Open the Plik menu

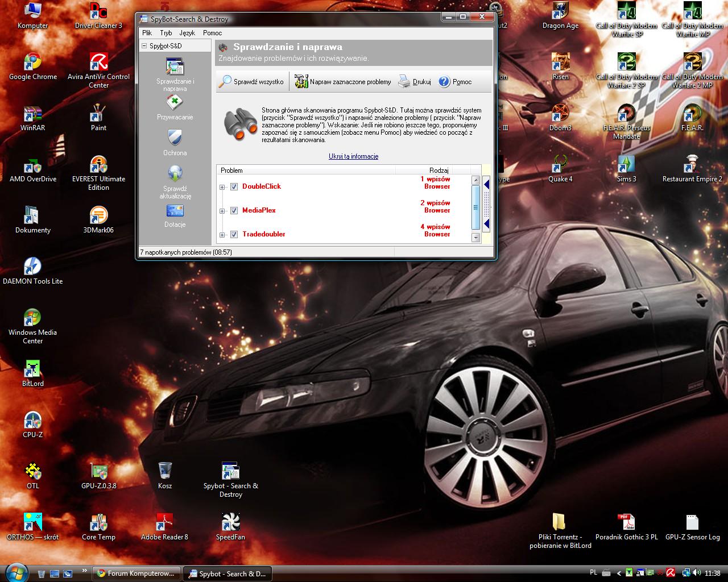(147, 33)
